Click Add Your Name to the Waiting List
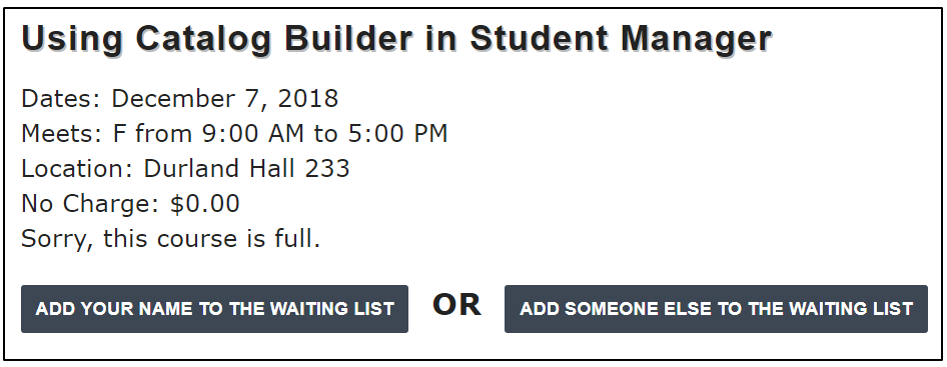Image resolution: width=947 pixels, height=367 pixels. pyautogui.click(x=214, y=309)
